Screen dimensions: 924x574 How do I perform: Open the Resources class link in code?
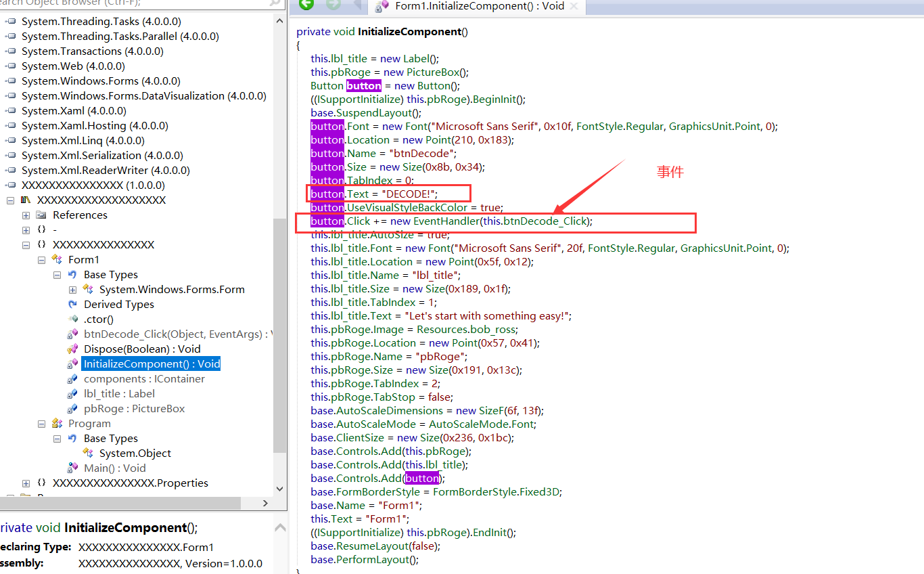[442, 329]
